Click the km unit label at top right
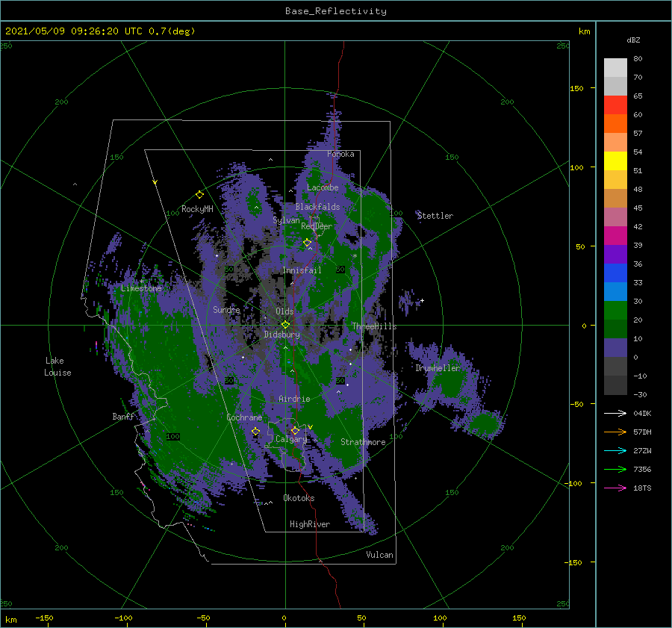 (x=584, y=31)
